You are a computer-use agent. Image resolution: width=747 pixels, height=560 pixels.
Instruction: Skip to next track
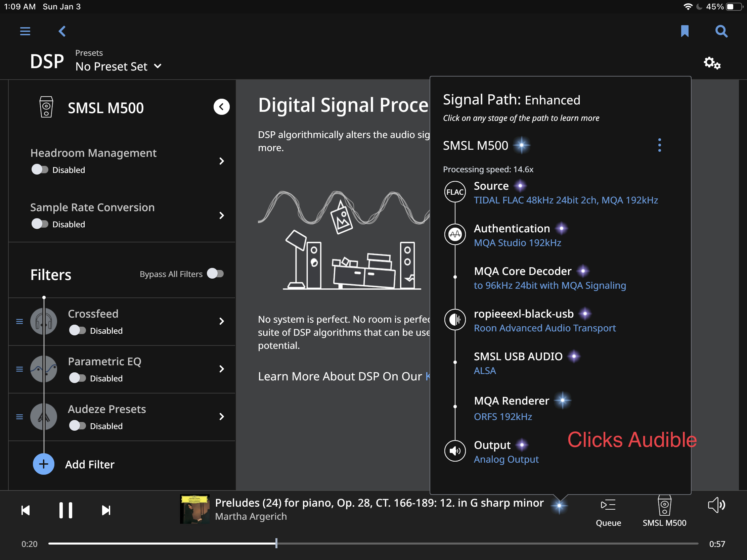click(x=106, y=510)
